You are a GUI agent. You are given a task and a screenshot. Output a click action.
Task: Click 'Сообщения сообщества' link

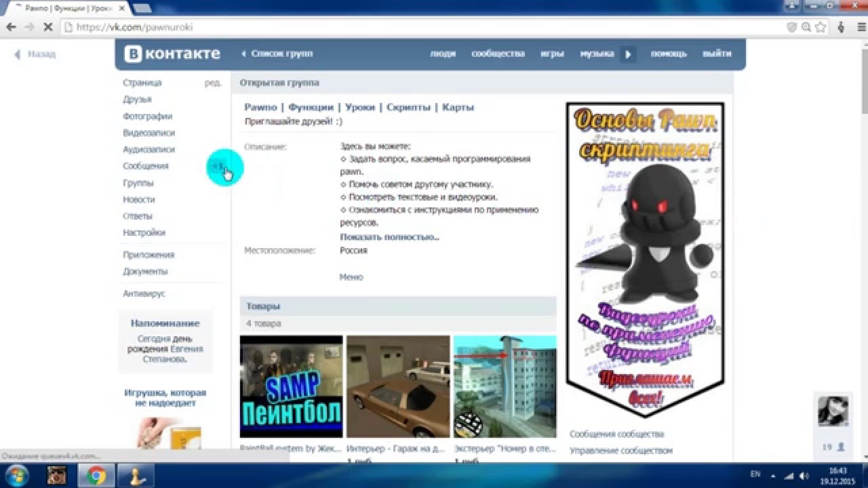pyautogui.click(x=616, y=434)
